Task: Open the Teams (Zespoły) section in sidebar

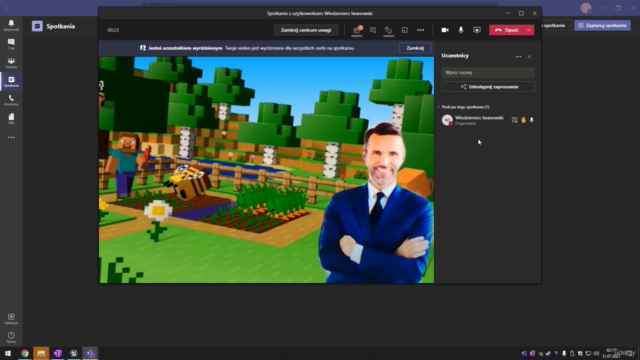Action: click(11, 63)
